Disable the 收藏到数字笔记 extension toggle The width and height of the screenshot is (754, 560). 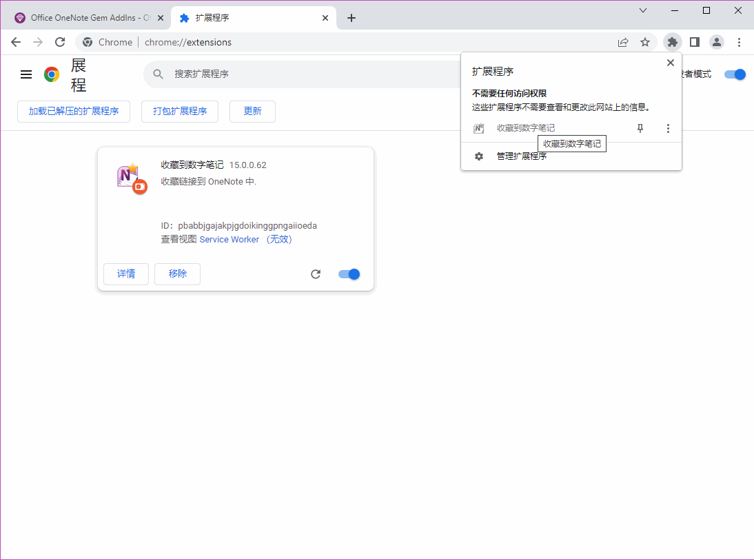[349, 274]
